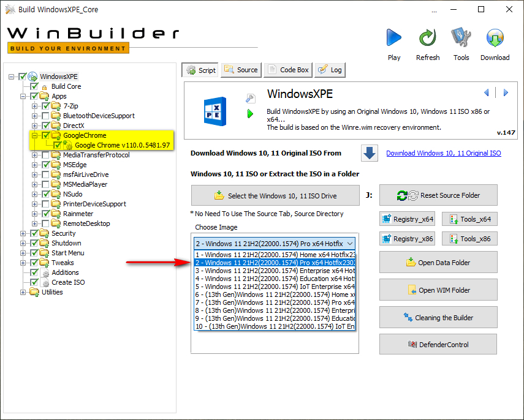Collapse the WindowsXPE root node
Image resolution: width=524 pixels, height=420 pixels.
pyautogui.click(x=11, y=77)
